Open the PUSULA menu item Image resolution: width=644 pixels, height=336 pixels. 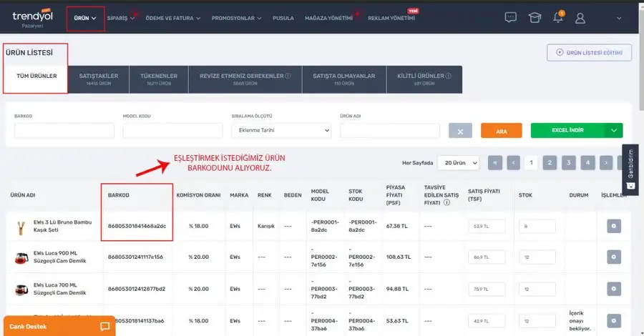(283, 18)
